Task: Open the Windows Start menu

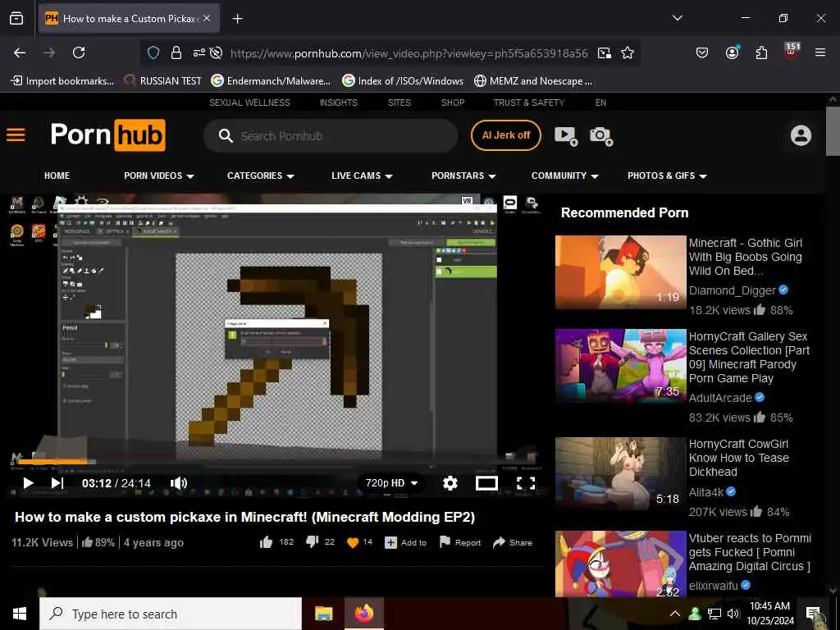Action: [20, 614]
